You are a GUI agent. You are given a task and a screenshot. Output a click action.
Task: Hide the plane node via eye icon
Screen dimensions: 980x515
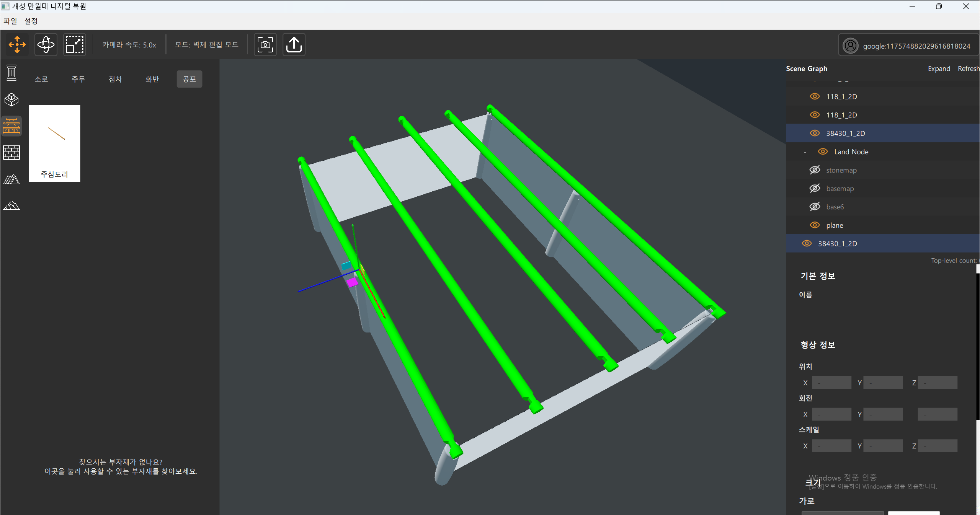tap(815, 225)
